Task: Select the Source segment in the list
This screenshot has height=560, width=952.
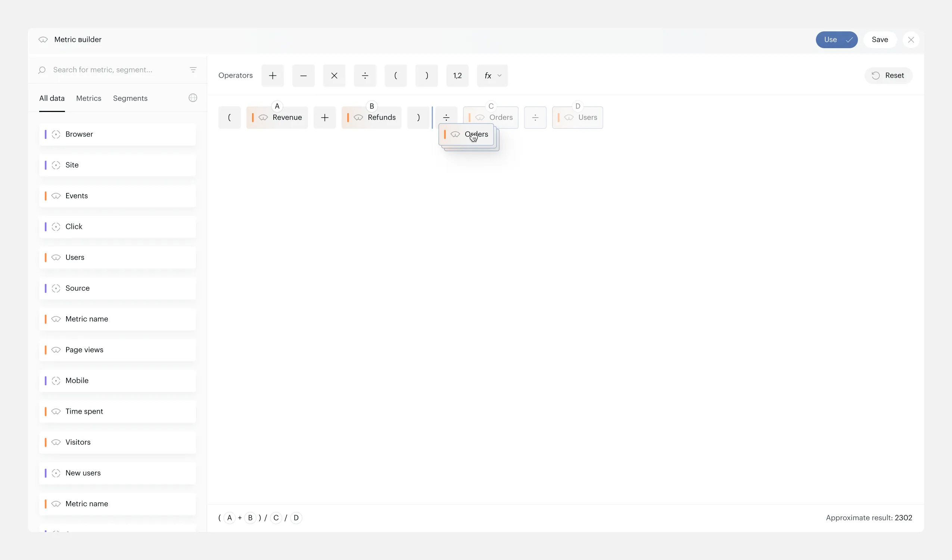Action: [x=118, y=288]
